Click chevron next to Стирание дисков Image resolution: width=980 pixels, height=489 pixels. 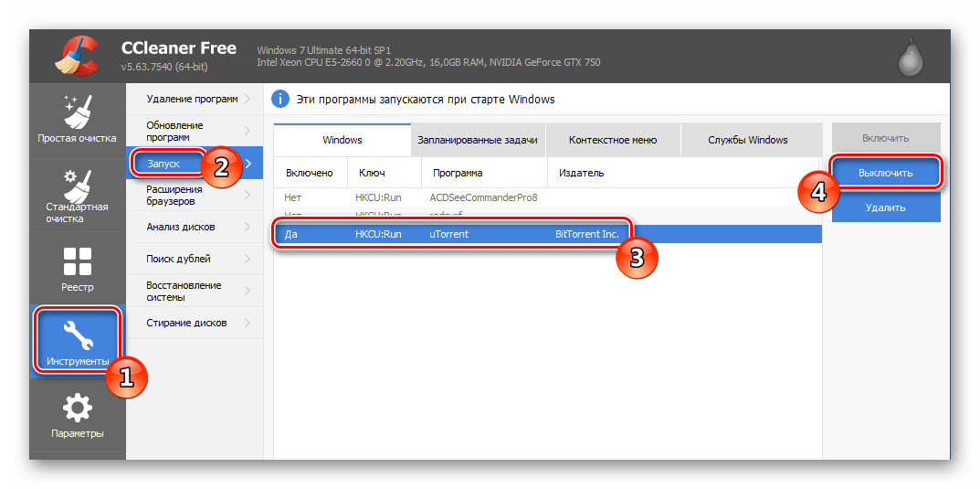[248, 324]
